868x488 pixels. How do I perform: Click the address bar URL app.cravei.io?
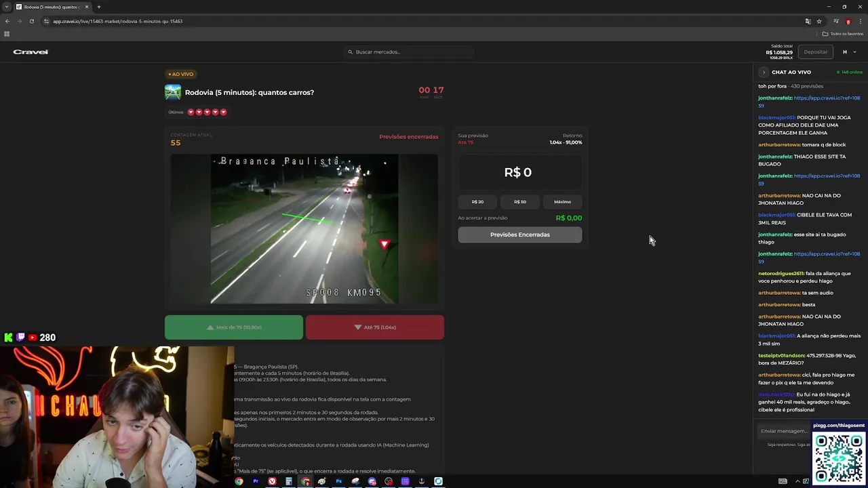117,21
